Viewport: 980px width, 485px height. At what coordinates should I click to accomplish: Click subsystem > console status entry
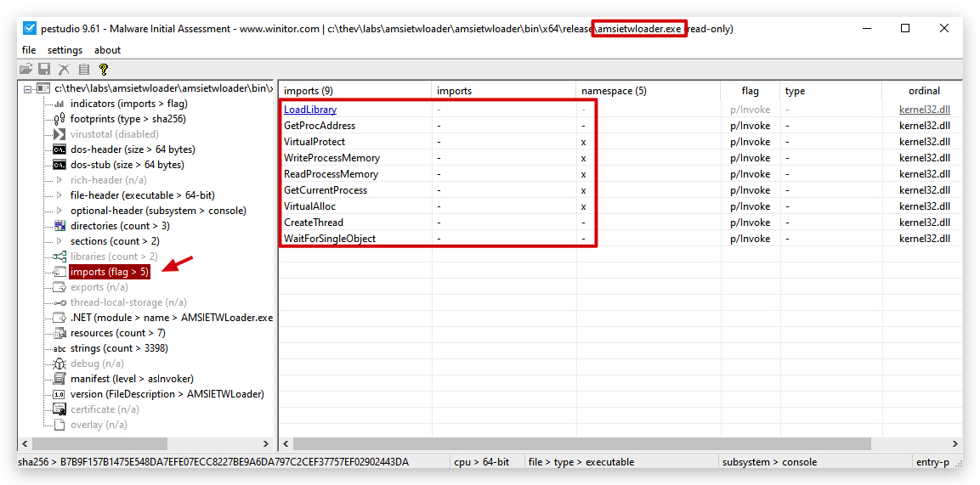[769, 463]
